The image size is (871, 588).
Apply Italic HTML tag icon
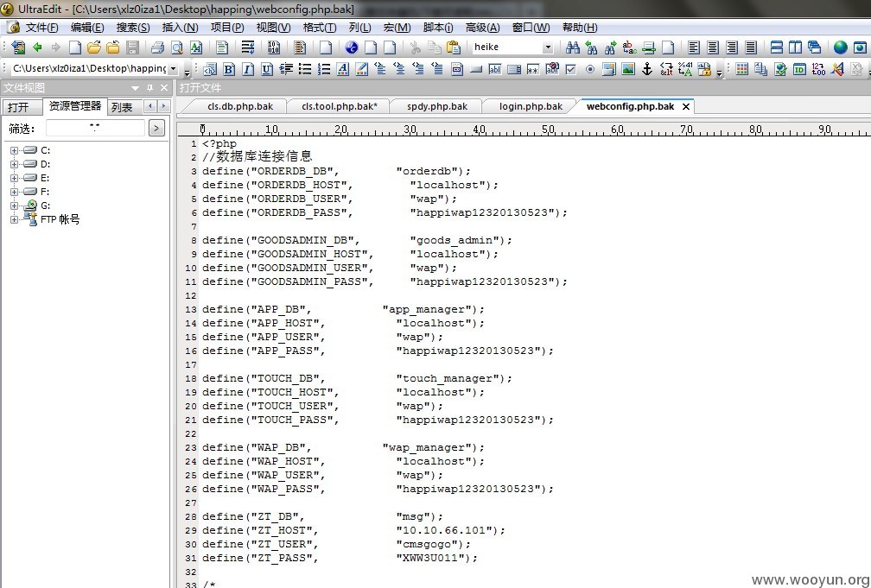click(x=248, y=69)
